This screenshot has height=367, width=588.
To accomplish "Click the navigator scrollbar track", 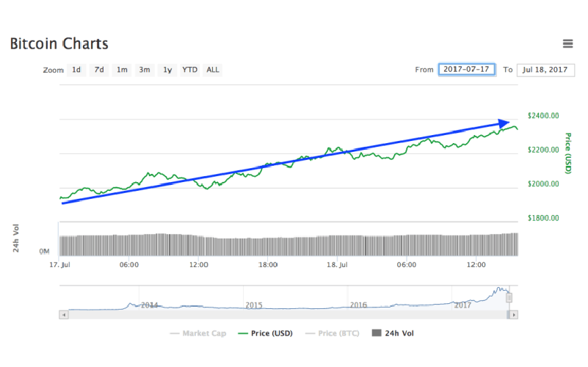I will click(x=287, y=315).
